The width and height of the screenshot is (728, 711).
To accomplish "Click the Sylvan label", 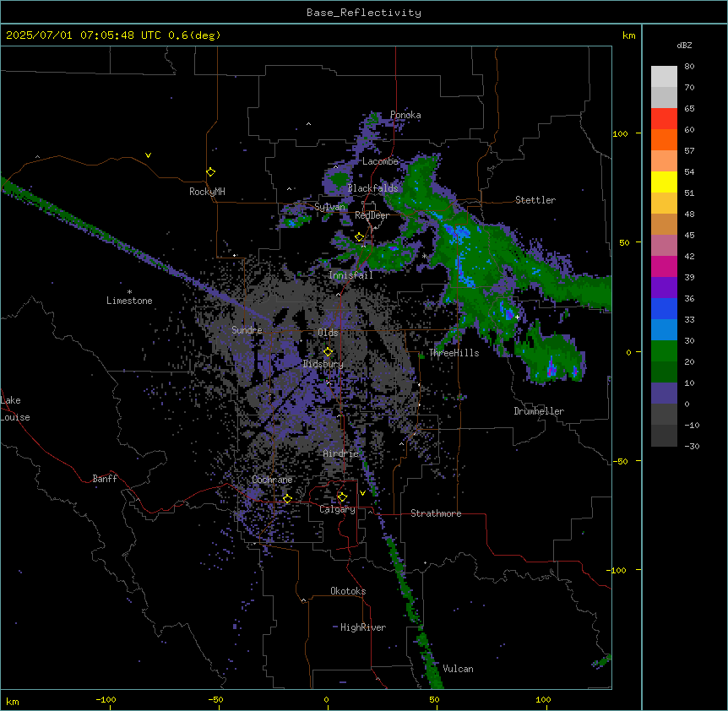I will [329, 207].
